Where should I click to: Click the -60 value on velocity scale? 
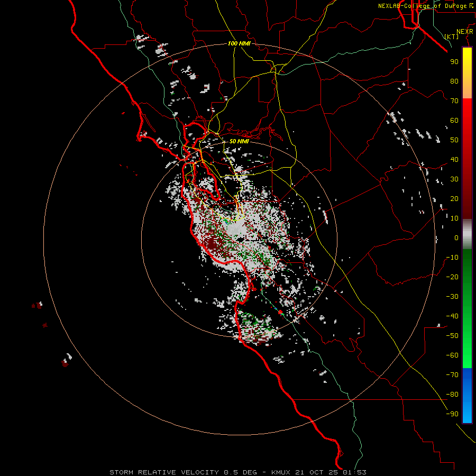(452, 355)
